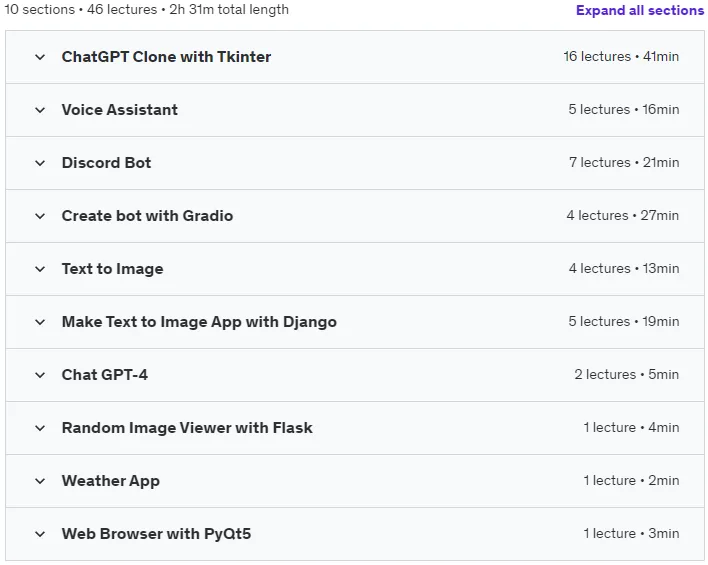
Task: Expand the Weather App section chevron
Action: click(x=40, y=481)
